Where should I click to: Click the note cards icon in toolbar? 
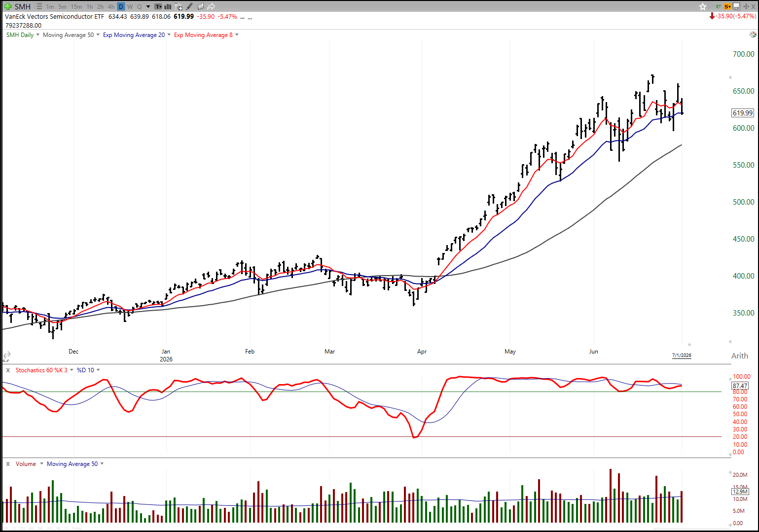pyautogui.click(x=200, y=6)
